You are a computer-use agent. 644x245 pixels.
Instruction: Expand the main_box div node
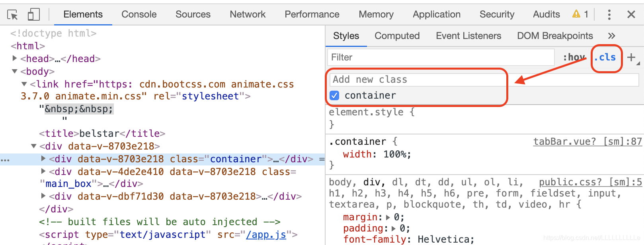[x=43, y=171]
